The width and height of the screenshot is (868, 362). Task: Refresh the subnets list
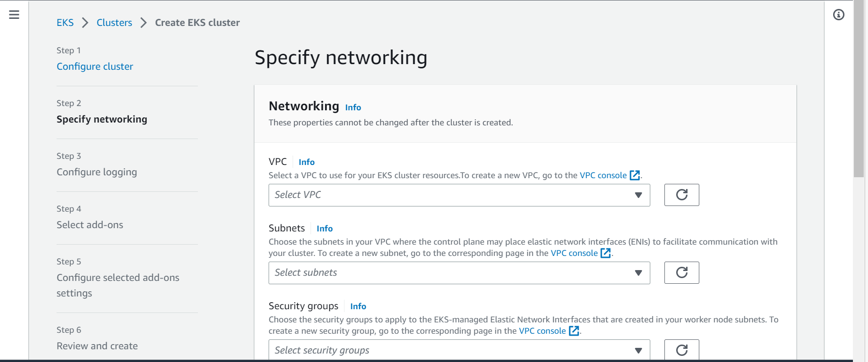click(681, 272)
